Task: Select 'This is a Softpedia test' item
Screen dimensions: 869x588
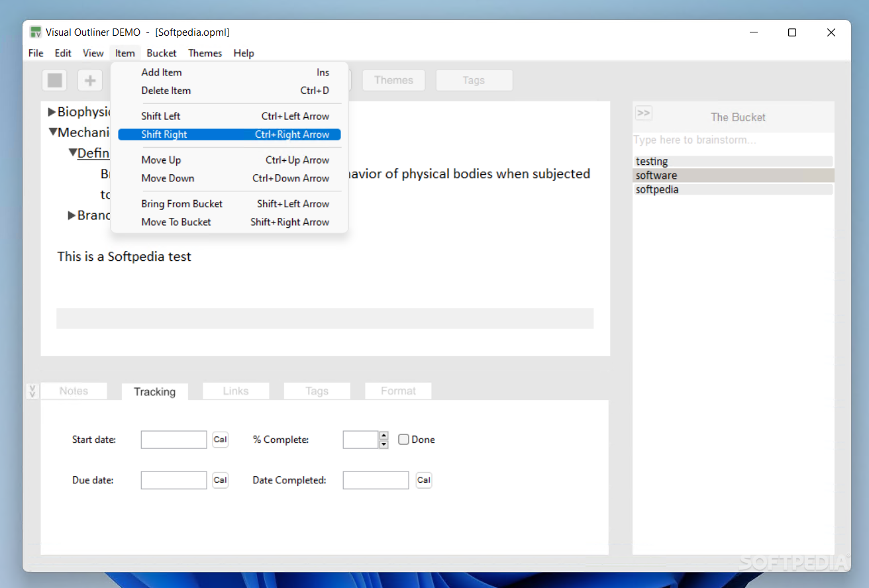Action: pyautogui.click(x=125, y=256)
